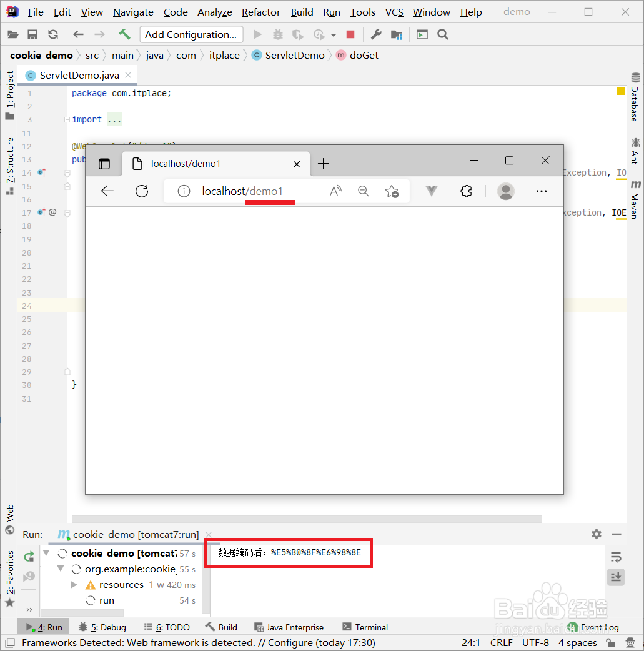Viewport: 644px width, 651px height.
Task: Navigate forward with the right arrow icon
Action: coord(99,34)
